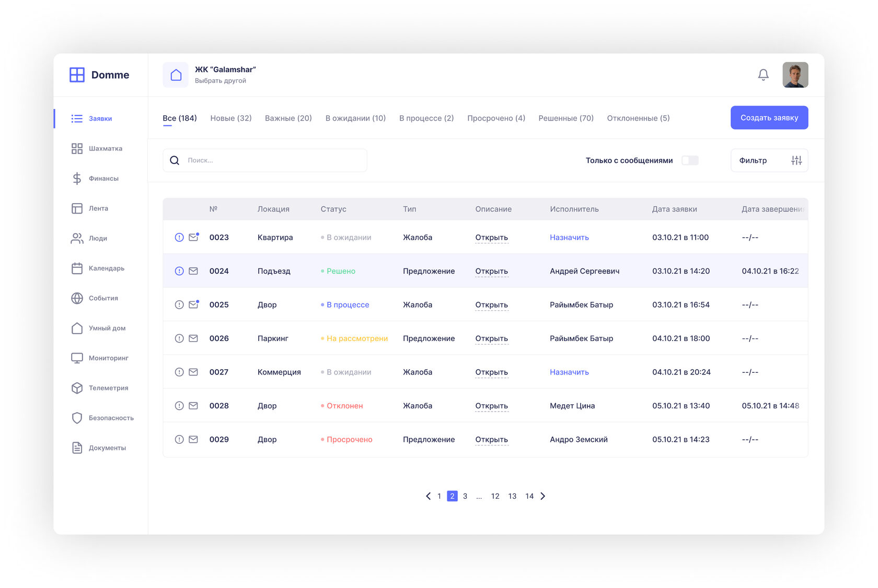The width and height of the screenshot is (878, 588).
Task: Click the Domme logo icon
Action: (77, 75)
